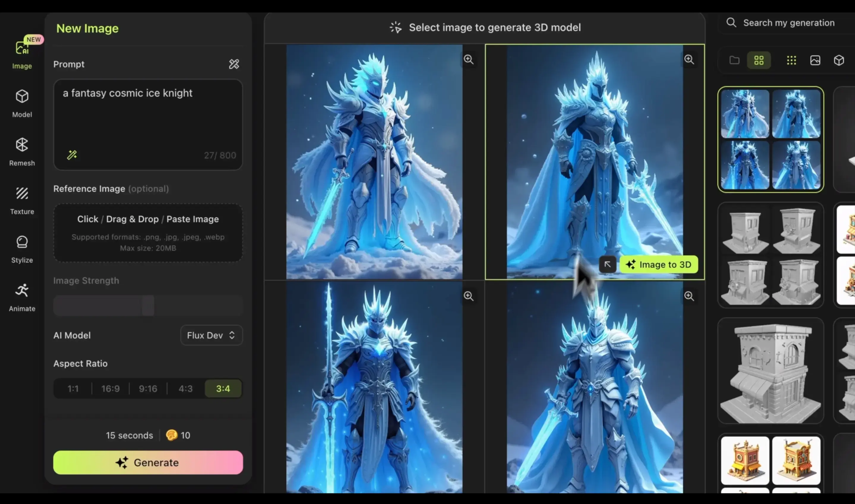Click the folder view icon
The height and width of the screenshot is (504, 855).
(734, 61)
